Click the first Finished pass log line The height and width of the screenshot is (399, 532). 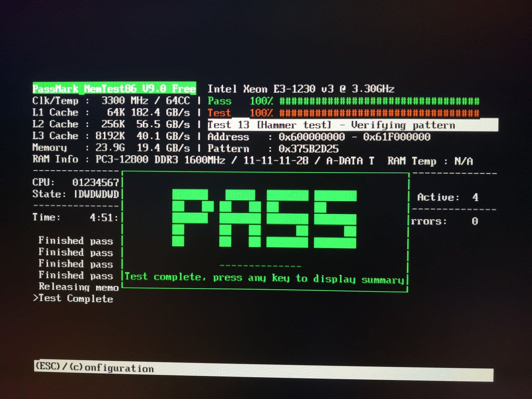tap(76, 241)
